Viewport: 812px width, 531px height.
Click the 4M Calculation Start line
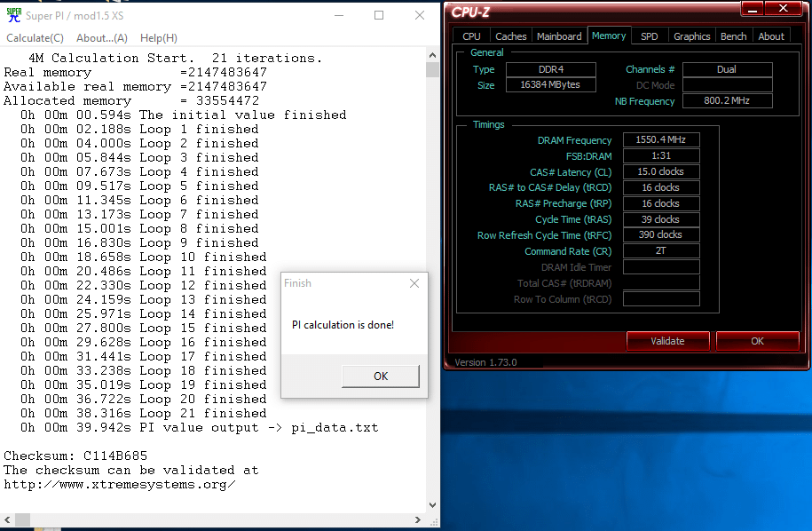[175, 58]
